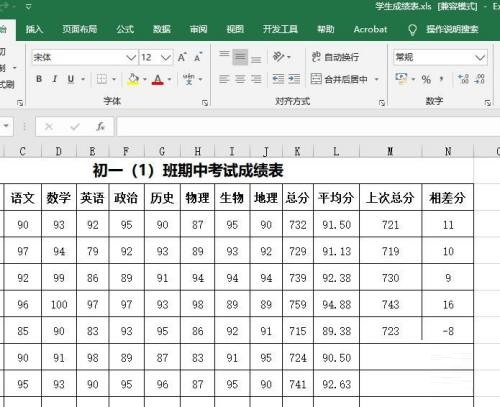500x407 pixels.
Task: Click the text orientation icon
Action: tap(279, 57)
